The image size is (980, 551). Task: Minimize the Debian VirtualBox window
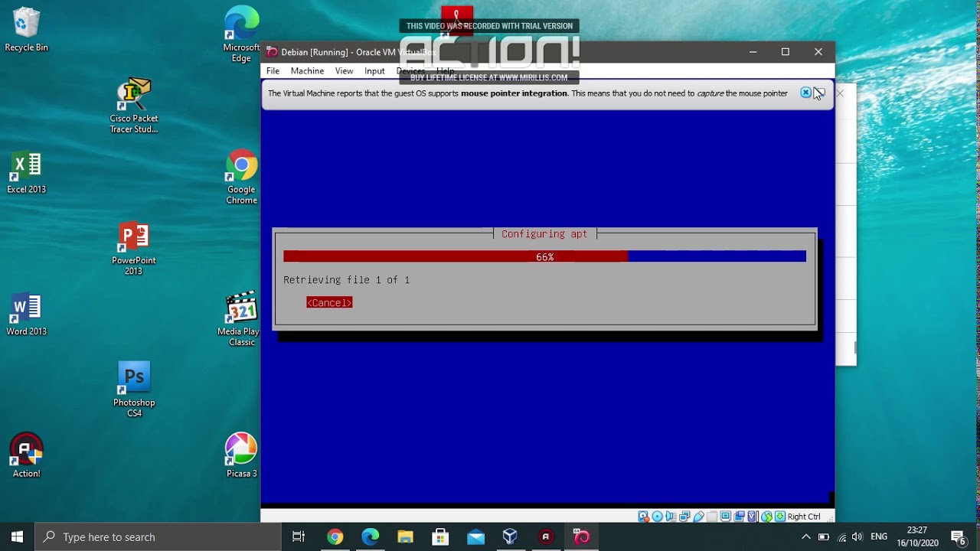753,52
